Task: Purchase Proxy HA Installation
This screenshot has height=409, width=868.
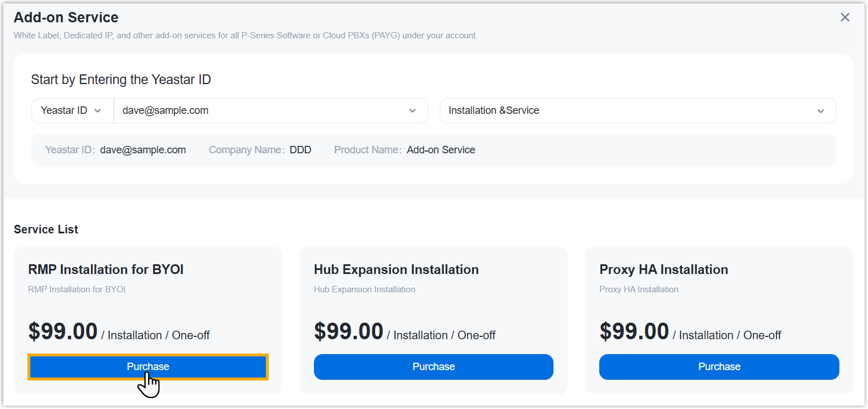Action: pyautogui.click(x=719, y=367)
